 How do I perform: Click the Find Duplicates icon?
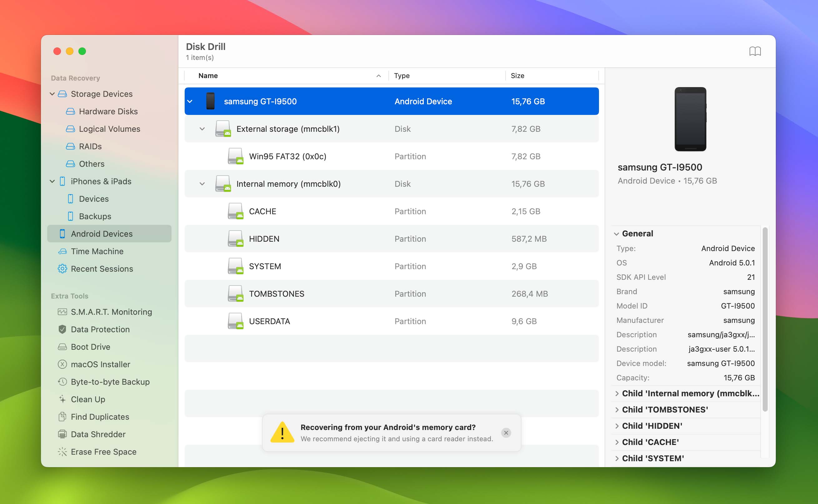click(x=62, y=417)
